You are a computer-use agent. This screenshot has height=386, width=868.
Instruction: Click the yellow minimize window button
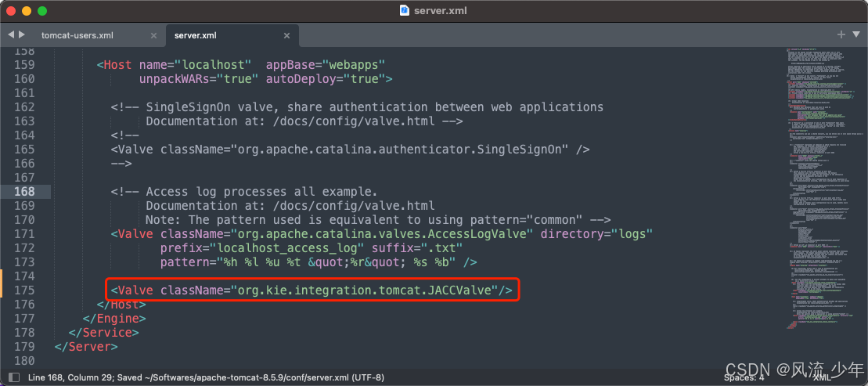coord(27,10)
